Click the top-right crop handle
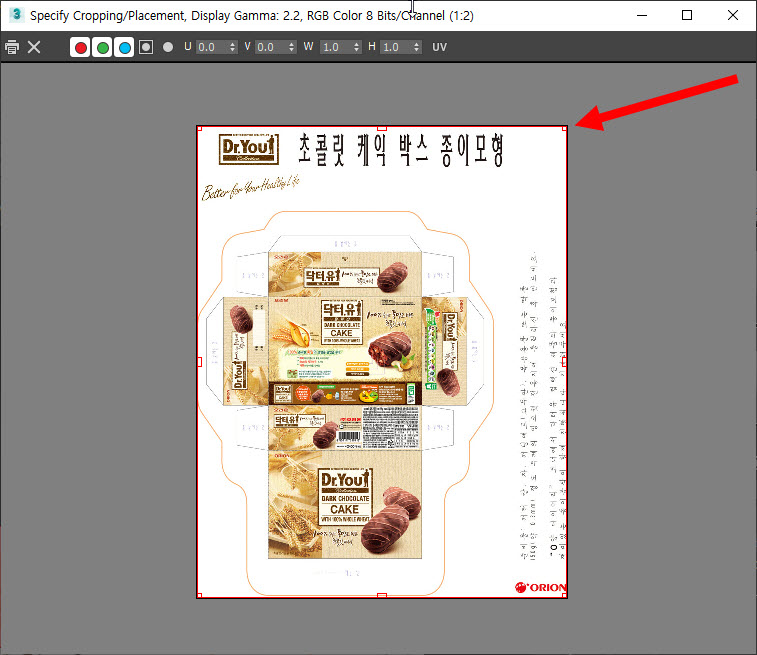757x655 pixels. pyautogui.click(x=564, y=128)
